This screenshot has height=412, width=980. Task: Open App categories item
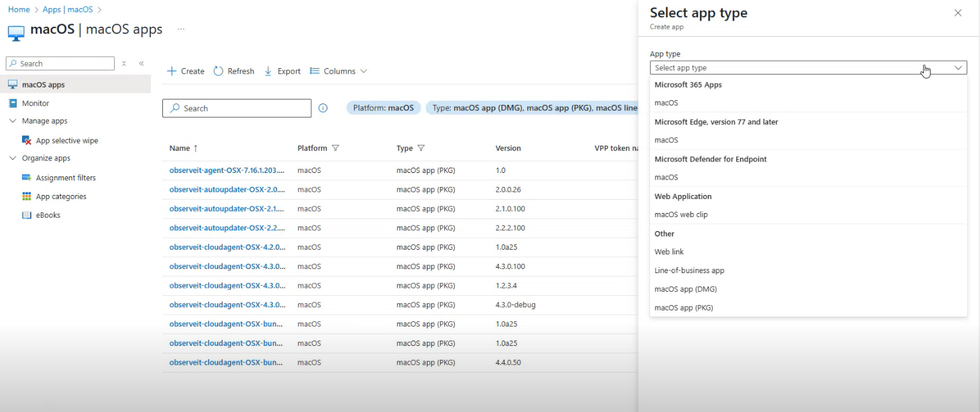61,197
